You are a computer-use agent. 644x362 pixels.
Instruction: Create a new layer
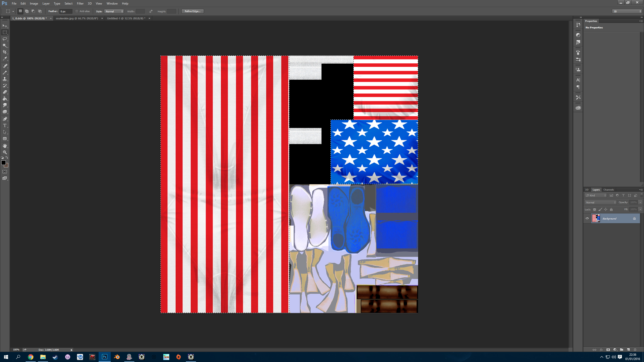(x=628, y=350)
